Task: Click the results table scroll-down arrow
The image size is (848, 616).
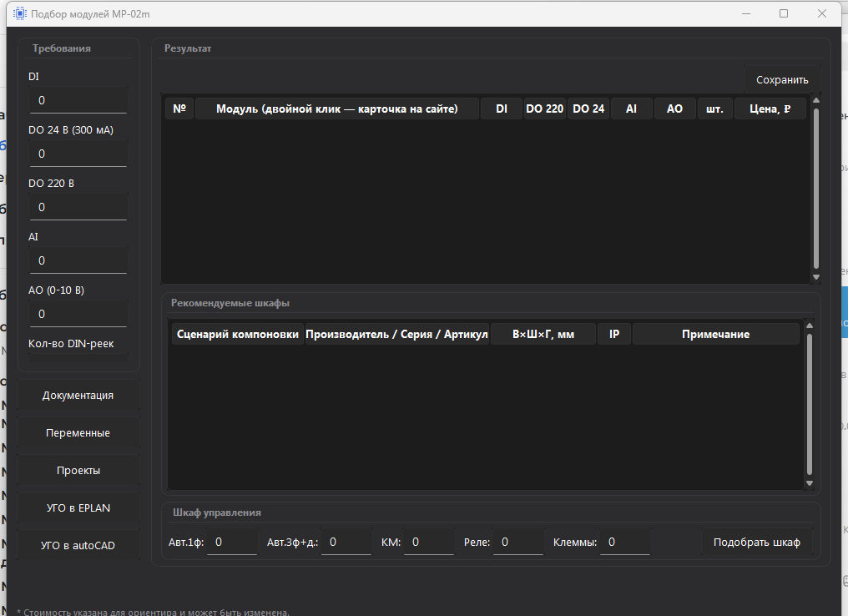Action: [x=816, y=277]
